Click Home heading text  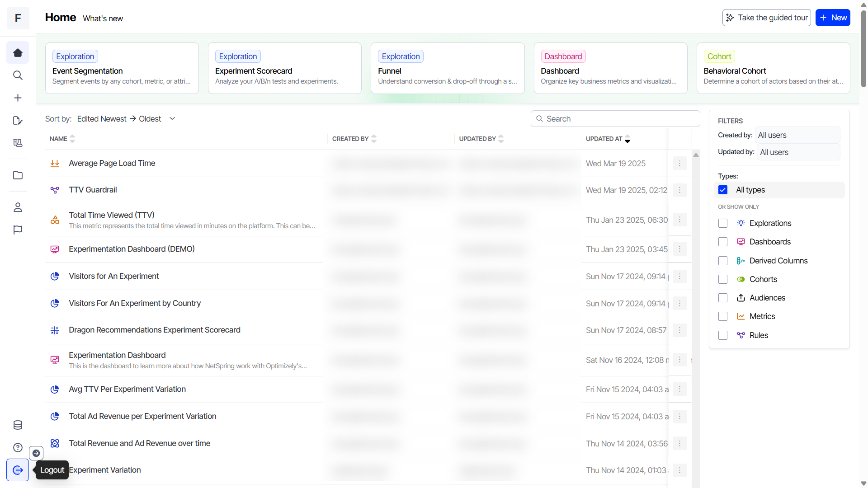click(x=61, y=17)
